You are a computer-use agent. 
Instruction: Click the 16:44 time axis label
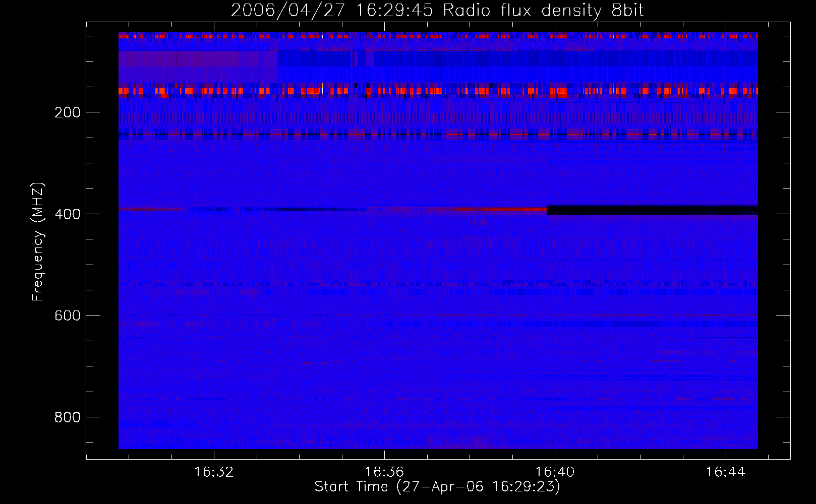[x=725, y=472]
